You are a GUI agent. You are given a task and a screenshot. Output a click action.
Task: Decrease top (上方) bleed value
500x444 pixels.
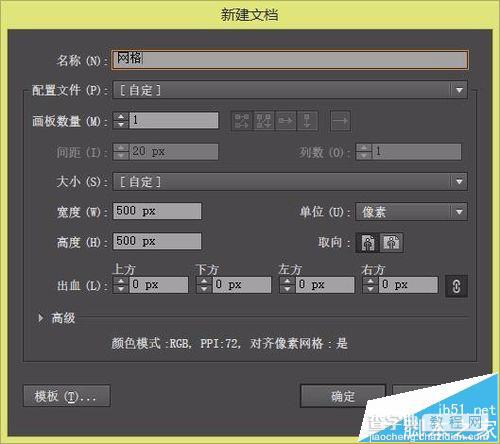coord(121,289)
